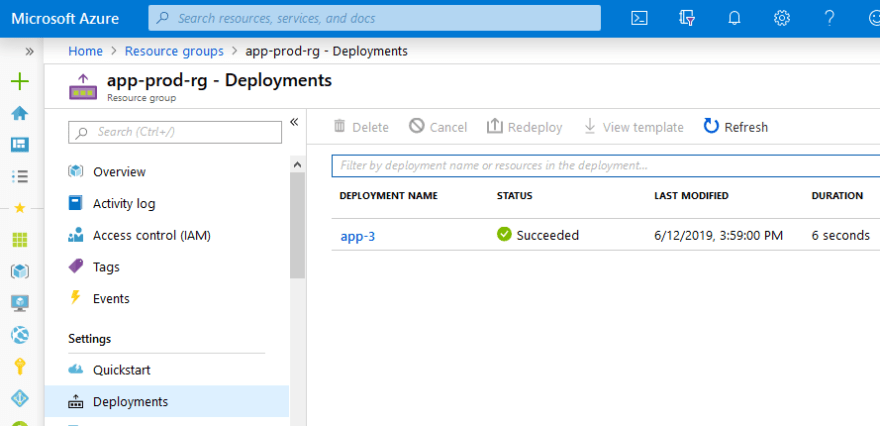Open the Help question mark menu
880x426 pixels.
(x=829, y=18)
